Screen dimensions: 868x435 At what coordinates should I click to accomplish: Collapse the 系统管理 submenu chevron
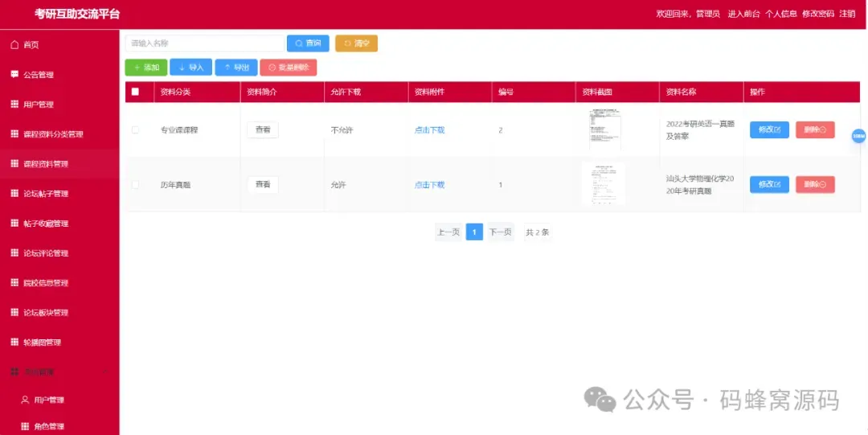coord(106,371)
